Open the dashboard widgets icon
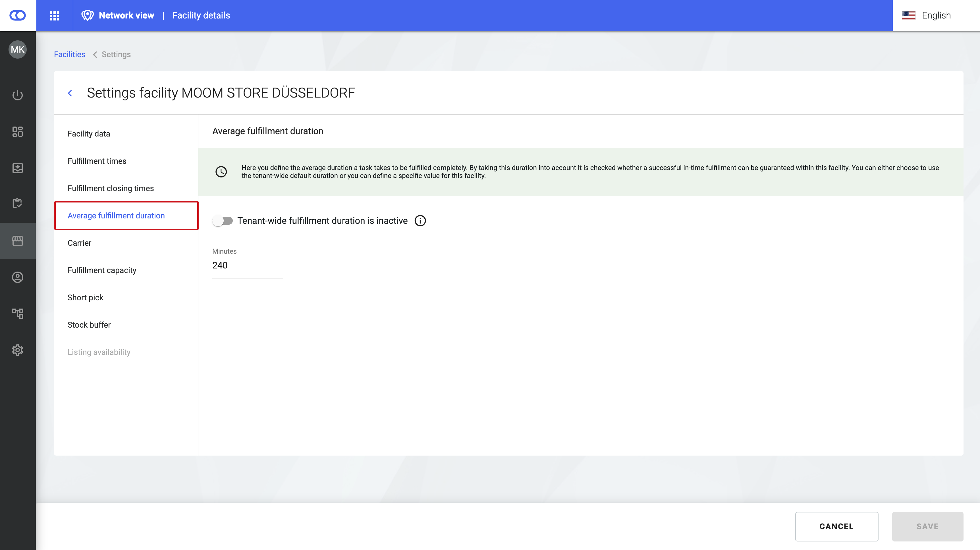The image size is (980, 550). pos(18,132)
